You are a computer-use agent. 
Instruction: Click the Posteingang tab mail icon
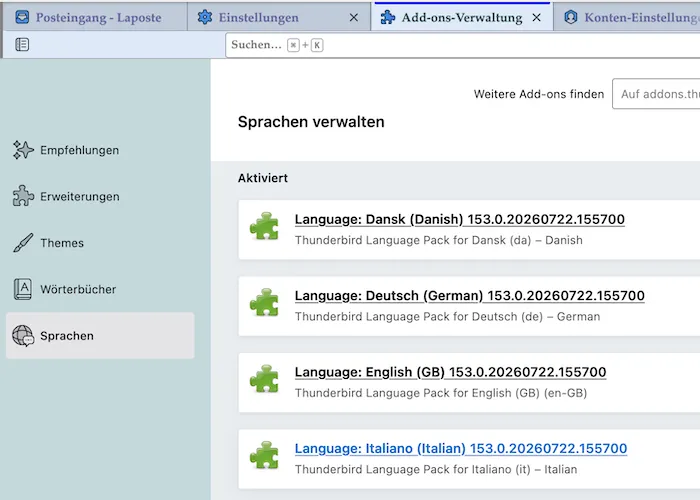(x=22, y=17)
